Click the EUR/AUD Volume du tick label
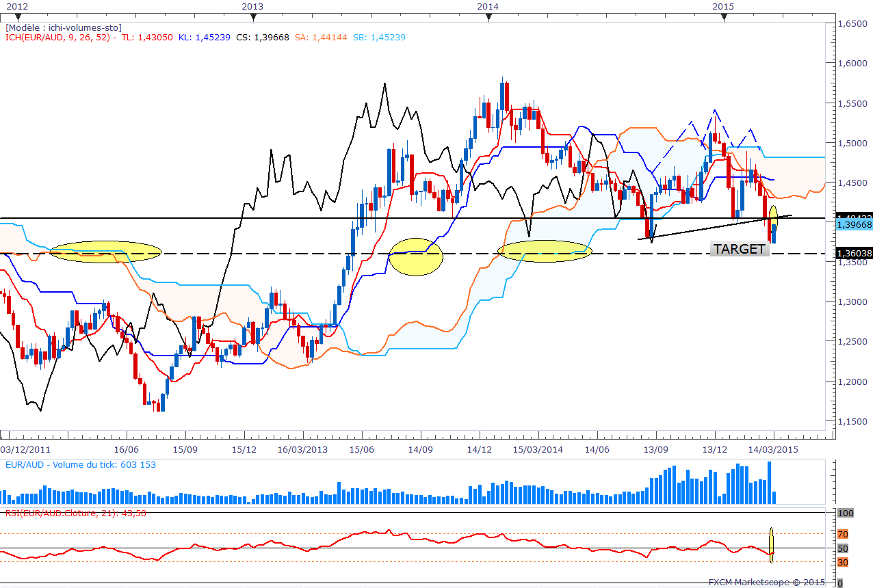This screenshot has height=588, width=875. (x=81, y=465)
